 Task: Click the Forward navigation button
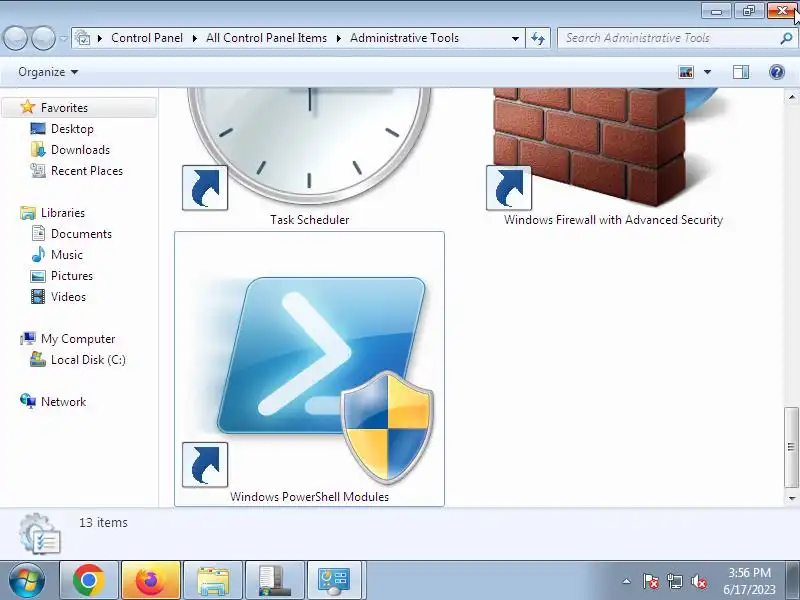coord(43,38)
